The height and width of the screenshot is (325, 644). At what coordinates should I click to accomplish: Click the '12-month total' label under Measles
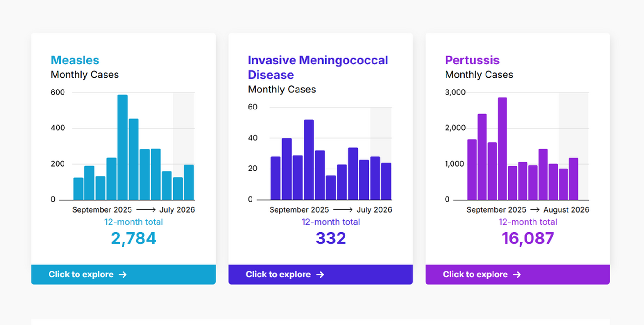point(133,222)
